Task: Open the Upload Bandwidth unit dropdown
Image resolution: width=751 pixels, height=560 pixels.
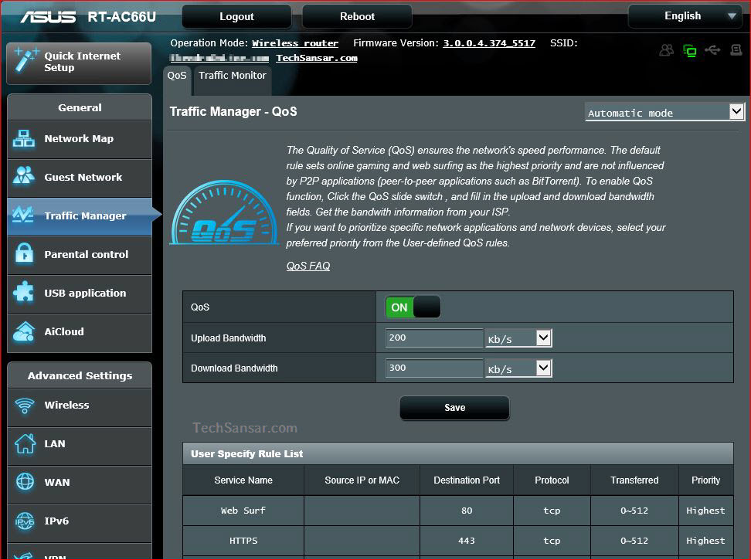Action: pos(518,338)
